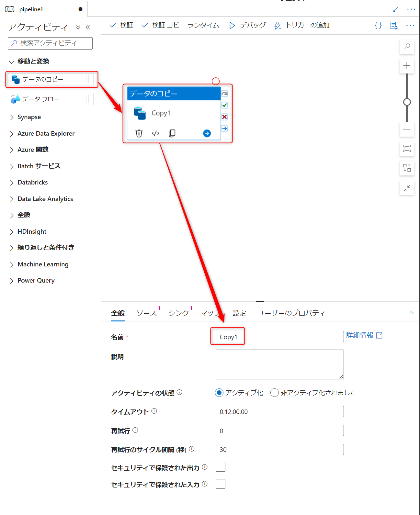The image size is (420, 515).
Task: Zoom in with the plus button
Action: click(407, 66)
